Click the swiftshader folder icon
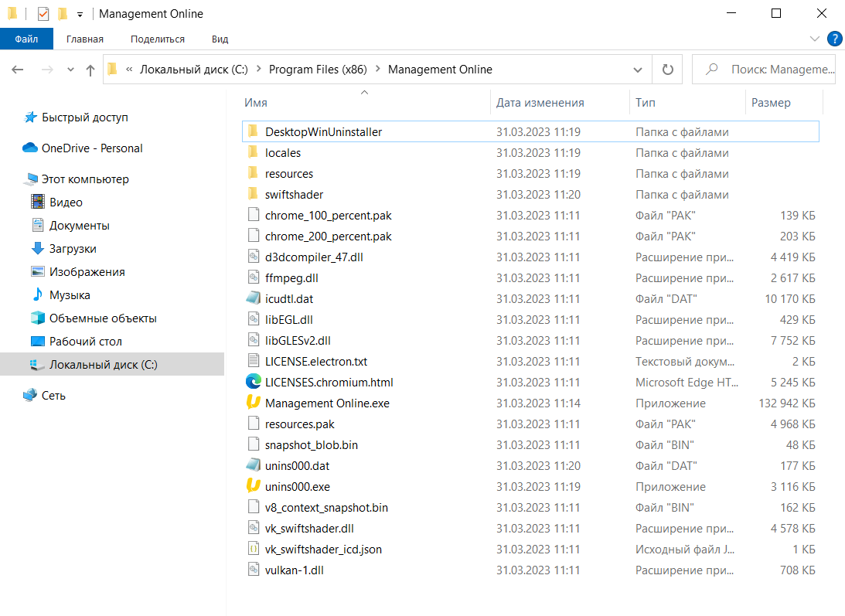The image size is (845, 616). (254, 194)
